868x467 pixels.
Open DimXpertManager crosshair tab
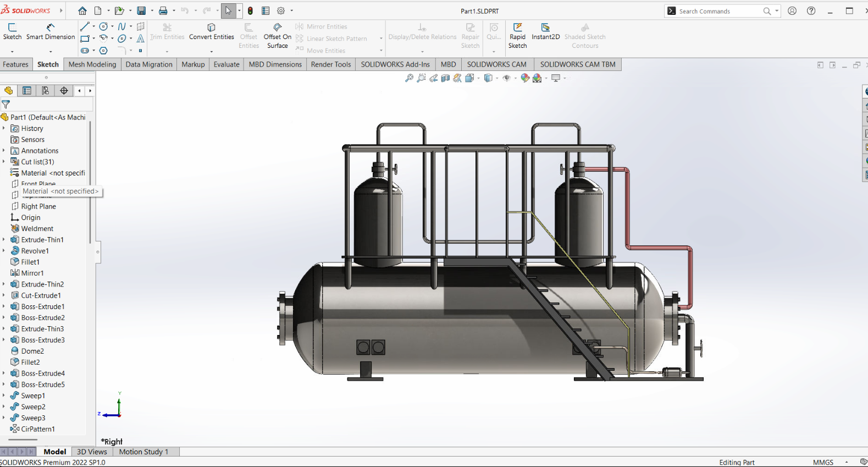(64, 91)
